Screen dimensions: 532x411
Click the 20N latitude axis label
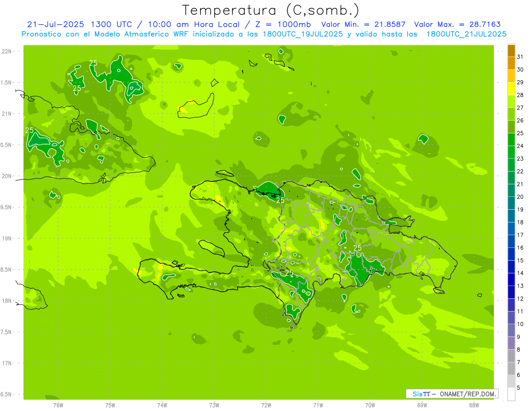tap(7, 176)
